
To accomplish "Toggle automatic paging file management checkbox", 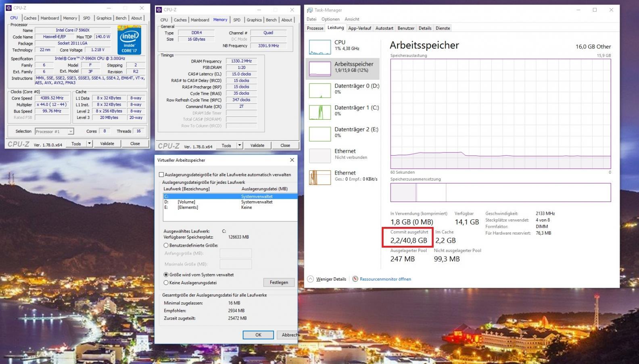I will (161, 175).
